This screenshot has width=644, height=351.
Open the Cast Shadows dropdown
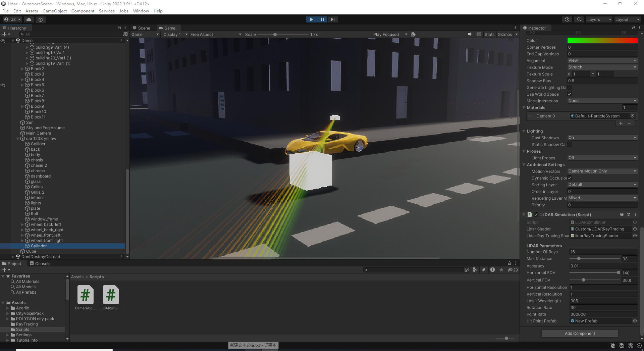pos(602,138)
